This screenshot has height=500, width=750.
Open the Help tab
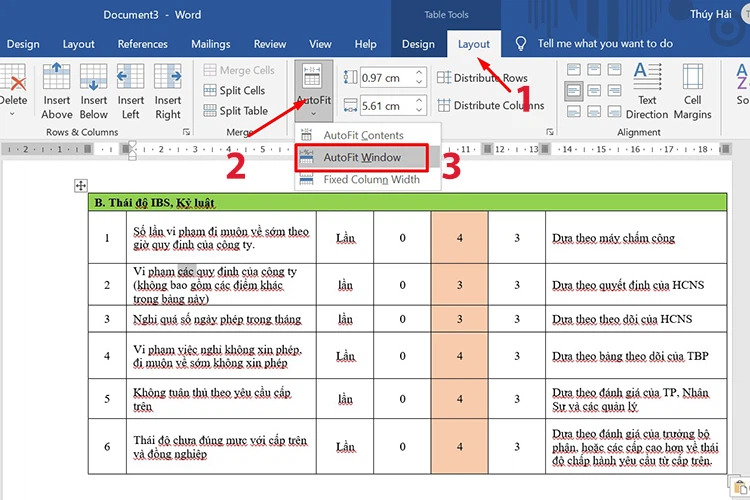point(365,44)
